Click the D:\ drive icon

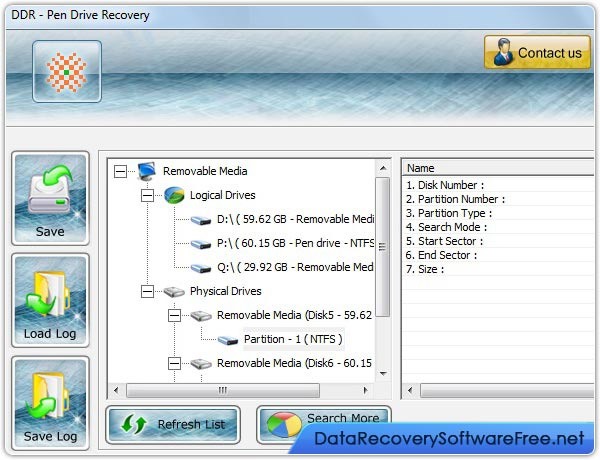pyautogui.click(x=201, y=220)
